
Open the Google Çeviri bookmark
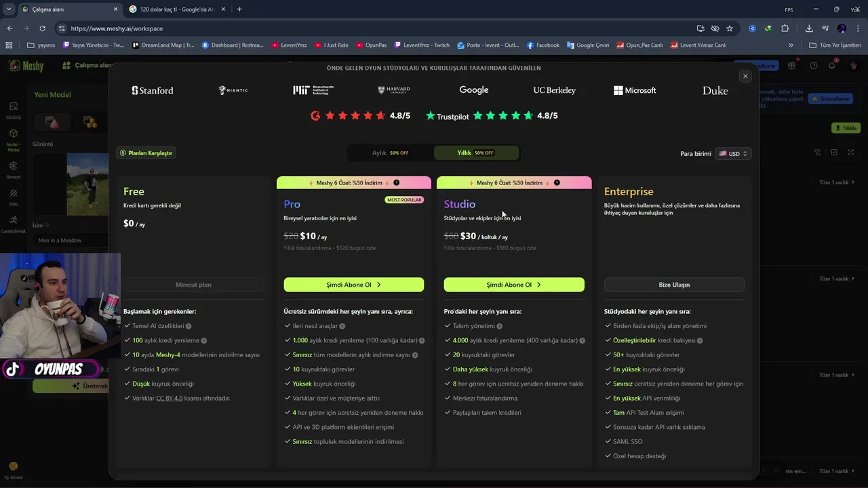pyautogui.click(x=588, y=45)
